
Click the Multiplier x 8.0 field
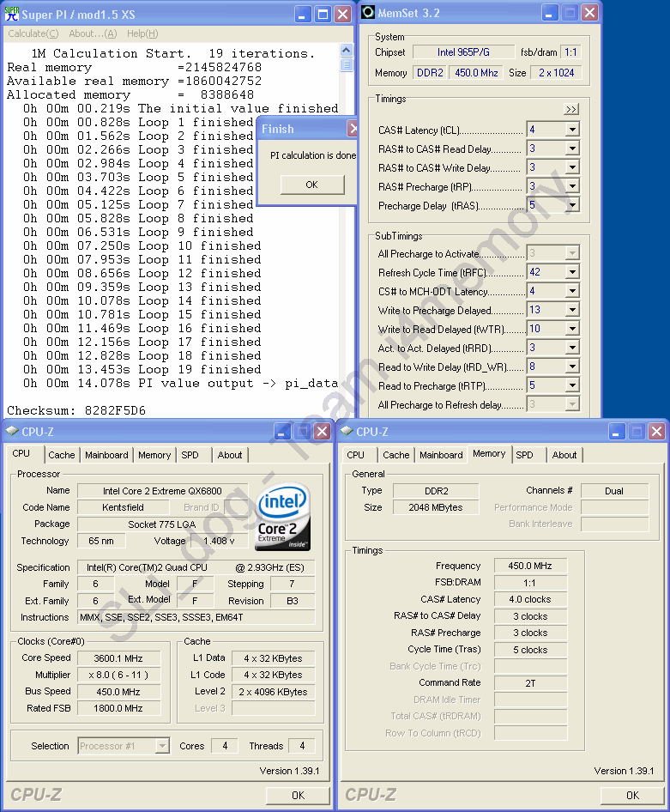pos(118,675)
